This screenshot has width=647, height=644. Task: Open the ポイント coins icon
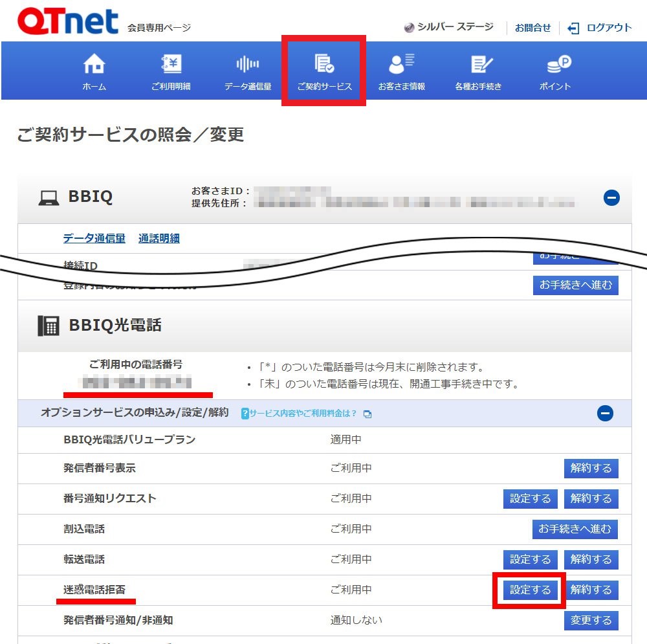559,64
